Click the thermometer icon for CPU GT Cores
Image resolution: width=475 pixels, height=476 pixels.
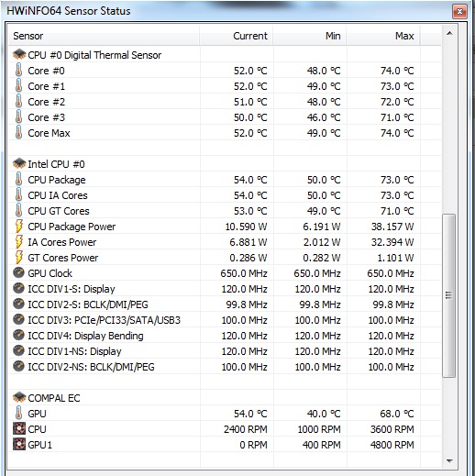(18, 210)
